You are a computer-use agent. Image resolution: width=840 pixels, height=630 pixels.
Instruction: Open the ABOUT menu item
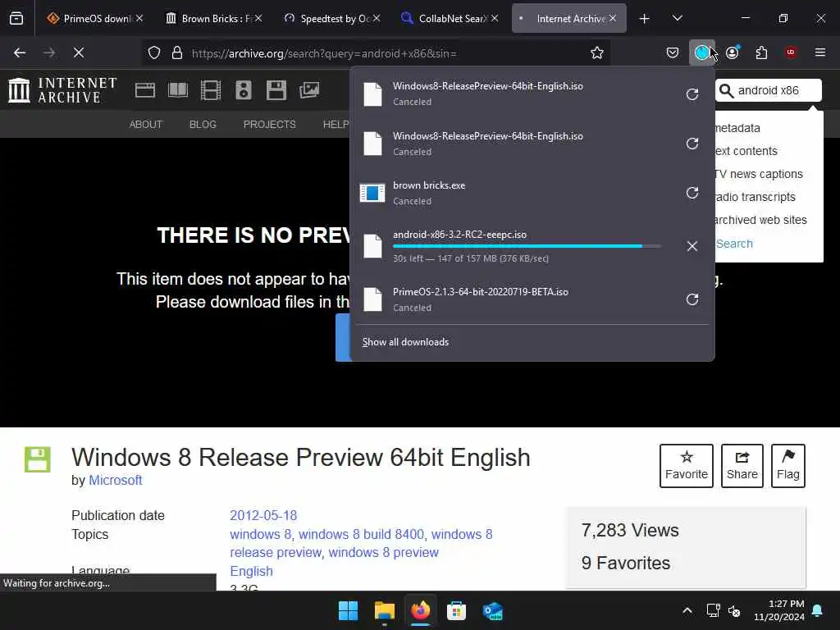pos(146,125)
